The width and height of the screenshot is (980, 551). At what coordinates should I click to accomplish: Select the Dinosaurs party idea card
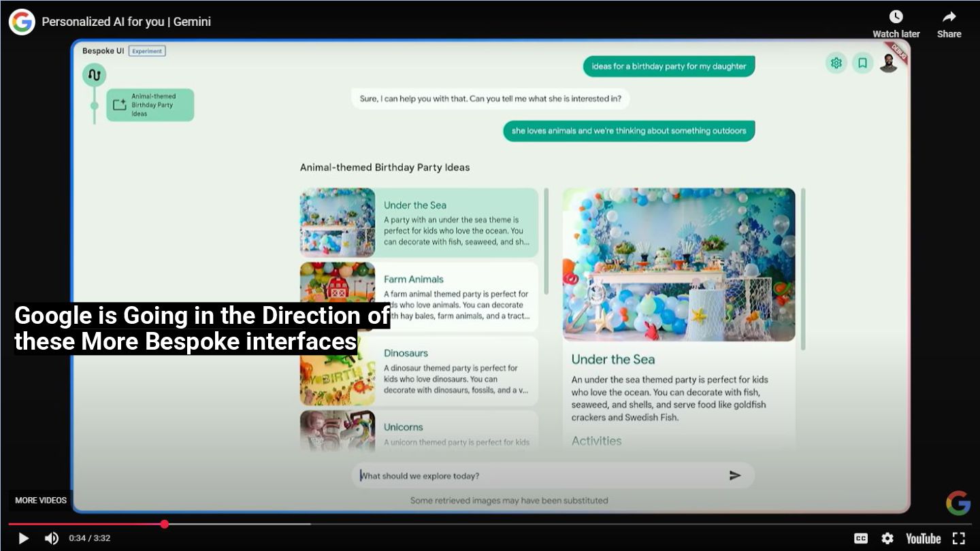[419, 371]
